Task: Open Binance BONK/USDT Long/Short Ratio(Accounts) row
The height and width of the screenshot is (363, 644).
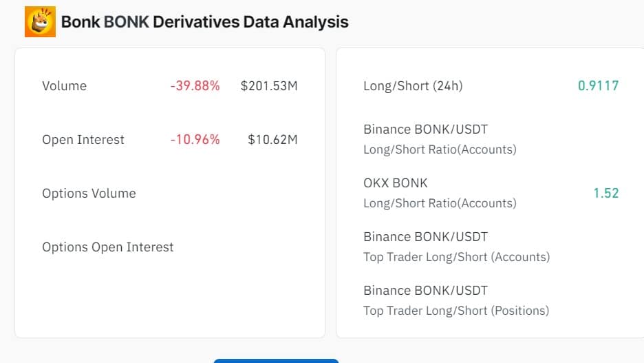Action: [439, 139]
